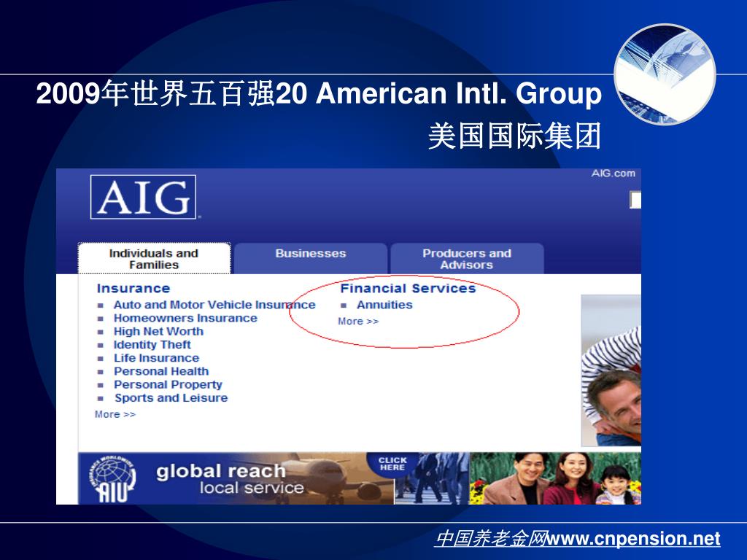Show more items under Insurance
This screenshot has height=560, width=747.
click(115, 414)
